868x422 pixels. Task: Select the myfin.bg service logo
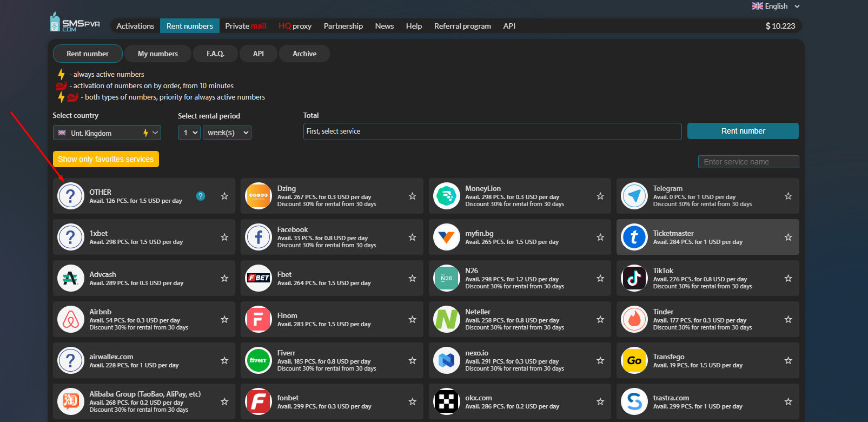coord(447,237)
